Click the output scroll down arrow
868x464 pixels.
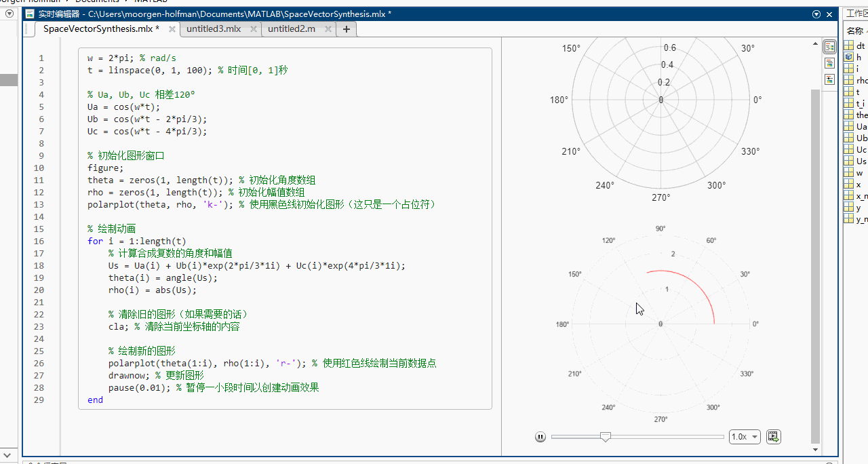point(816,449)
